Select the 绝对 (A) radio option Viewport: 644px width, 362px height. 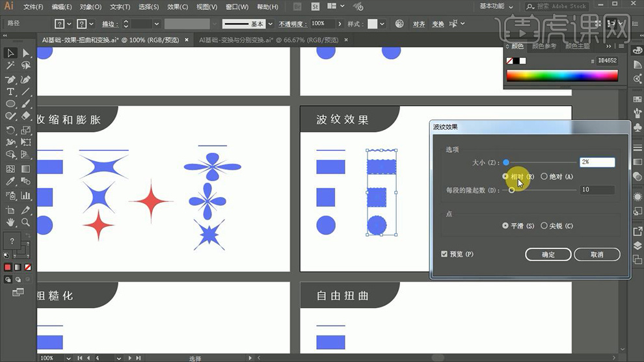[x=544, y=177]
